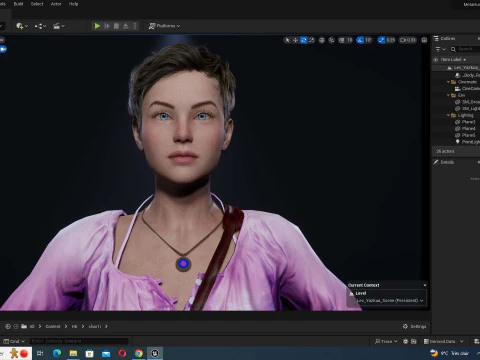Viewport: 480px width, 360px height.
Task: Go to Content in breadcrumb path
Action: (53, 326)
